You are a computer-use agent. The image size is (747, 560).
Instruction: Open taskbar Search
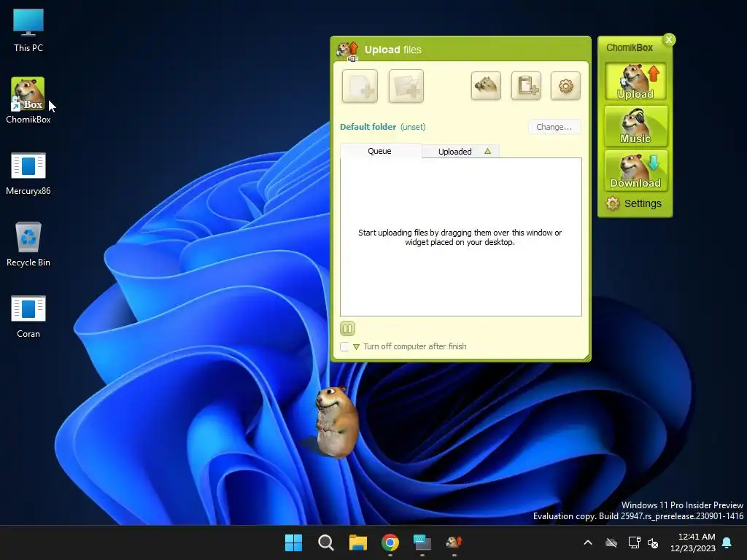326,542
